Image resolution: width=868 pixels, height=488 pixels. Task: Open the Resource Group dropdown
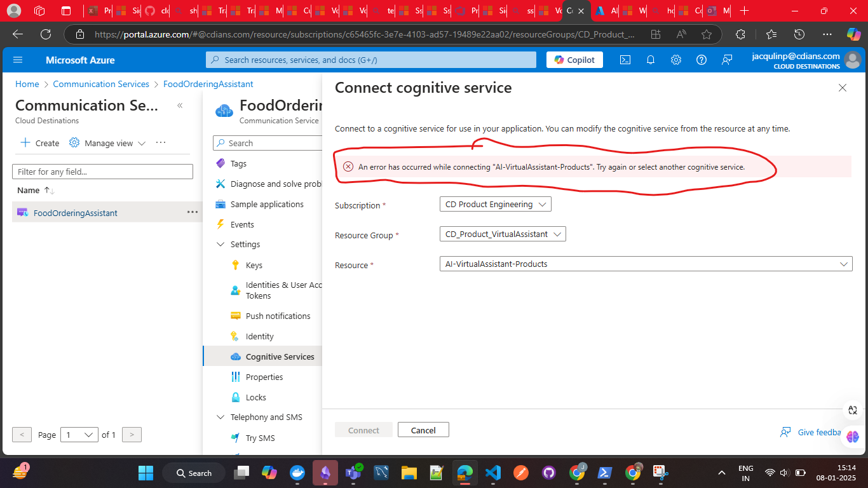tap(503, 234)
